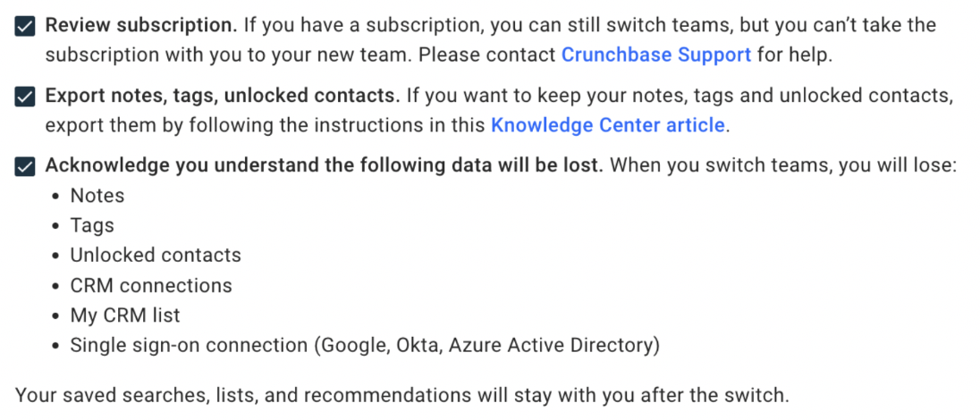Click the "Unlocked contacts" list entry
This screenshot has height=420, width=980.
(156, 255)
